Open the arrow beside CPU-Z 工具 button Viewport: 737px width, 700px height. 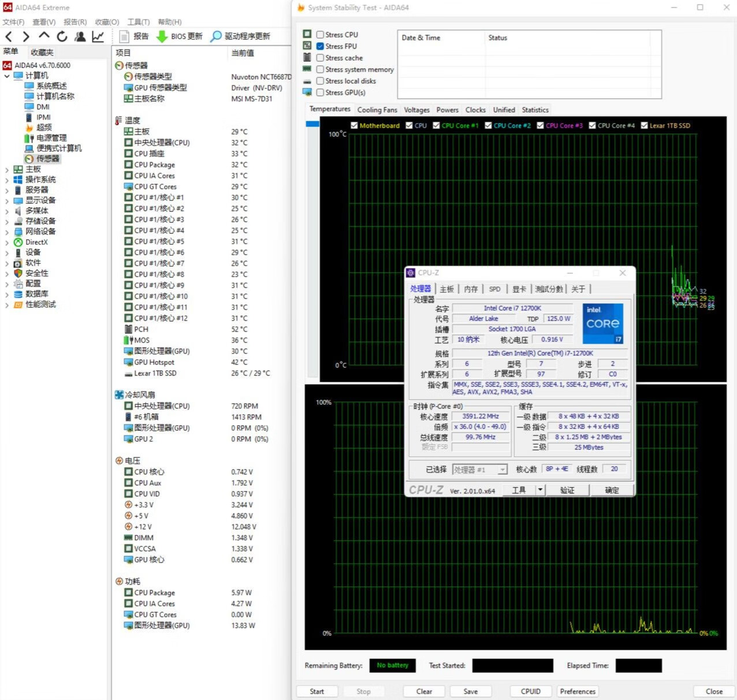pyautogui.click(x=540, y=490)
